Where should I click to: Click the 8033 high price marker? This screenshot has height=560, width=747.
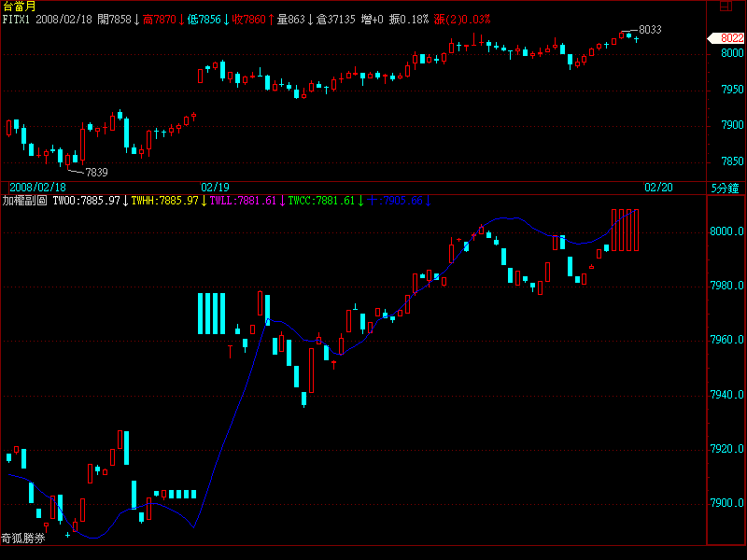coord(650,30)
